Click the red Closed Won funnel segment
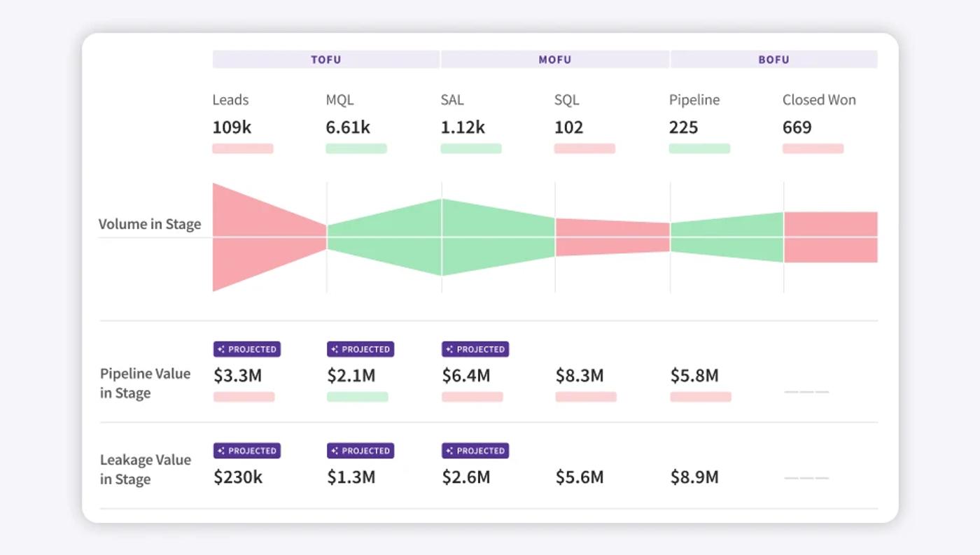This screenshot has height=555, width=980. pos(831,237)
